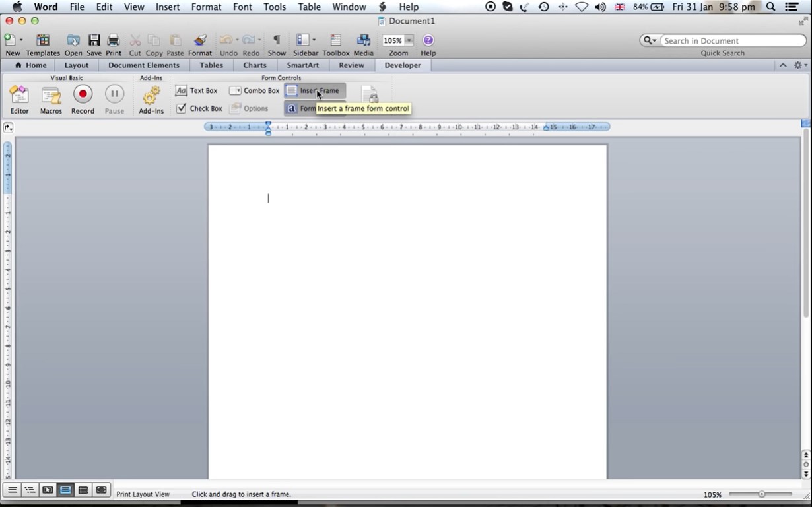Switch to the Review ribbon tab
The height and width of the screenshot is (507, 812).
(x=351, y=65)
